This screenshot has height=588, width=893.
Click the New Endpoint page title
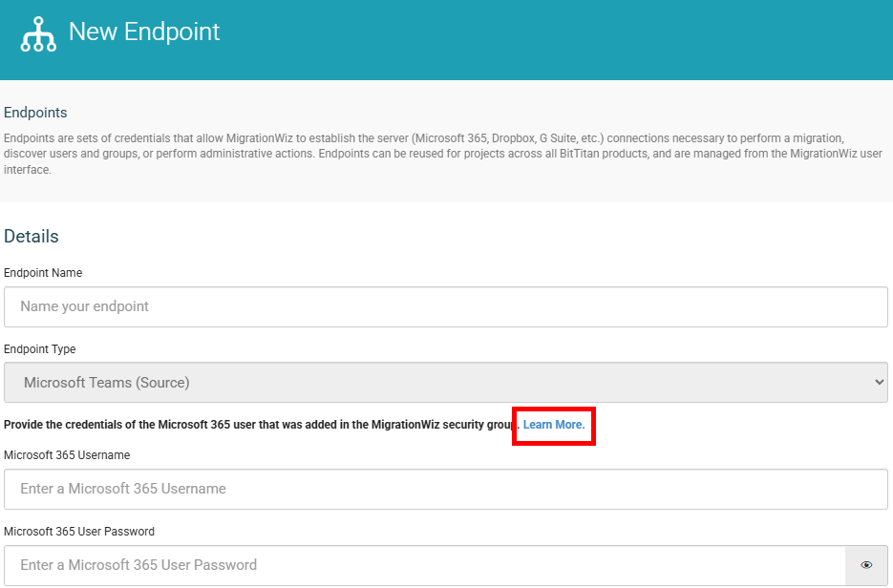point(144,31)
